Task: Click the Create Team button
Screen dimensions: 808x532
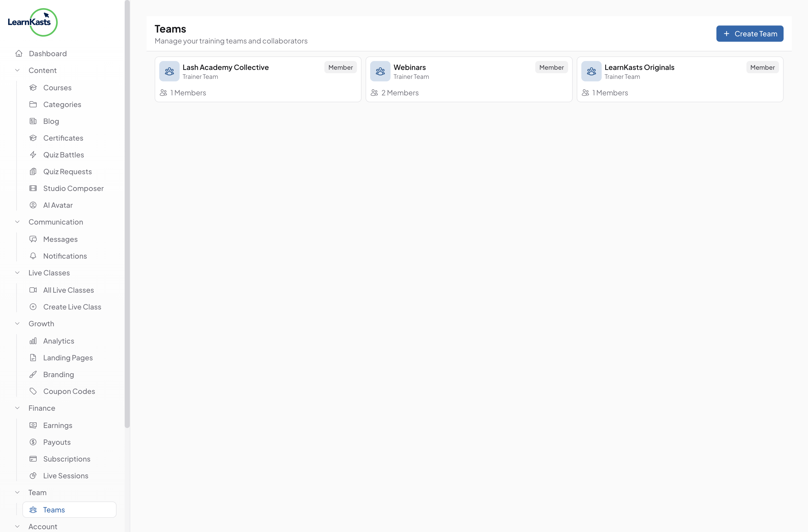Action: pos(749,34)
